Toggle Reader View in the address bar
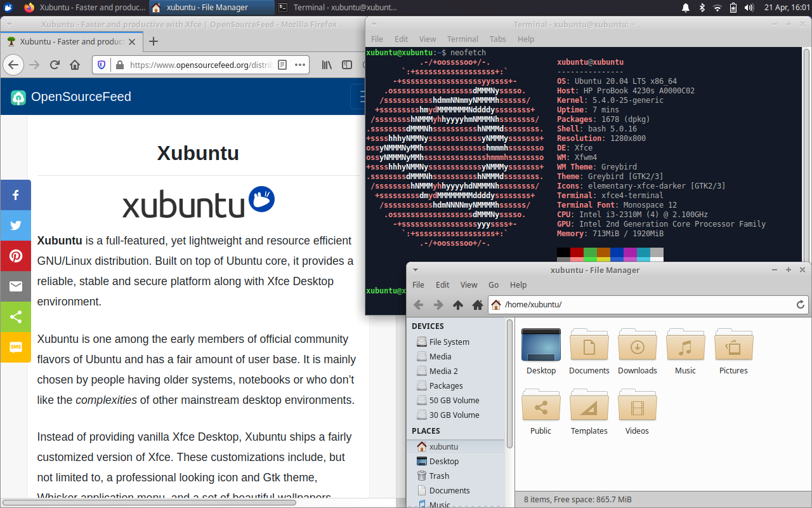The width and height of the screenshot is (812, 508). [282, 64]
